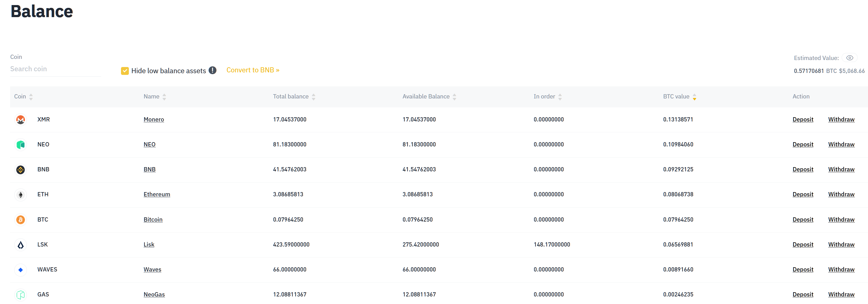This screenshot has width=868, height=304.
Task: Open the Waves name link
Action: pyautogui.click(x=152, y=269)
